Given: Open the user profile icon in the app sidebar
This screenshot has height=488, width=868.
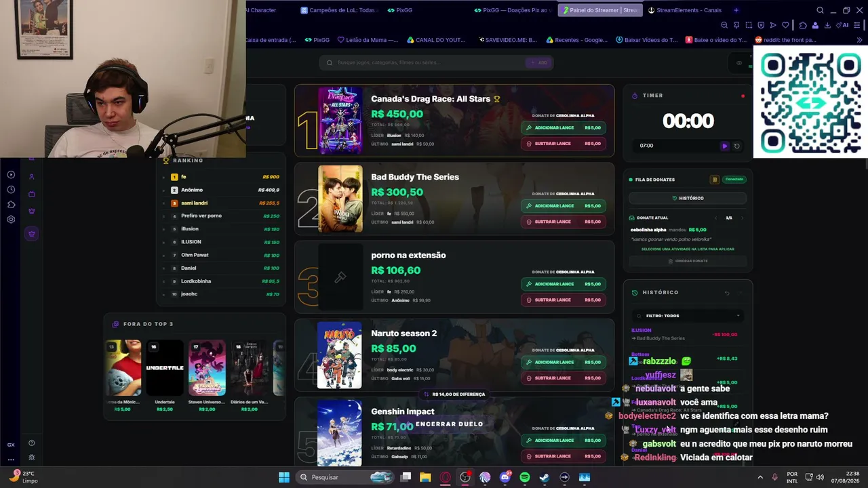Looking at the screenshot, I should tap(31, 177).
